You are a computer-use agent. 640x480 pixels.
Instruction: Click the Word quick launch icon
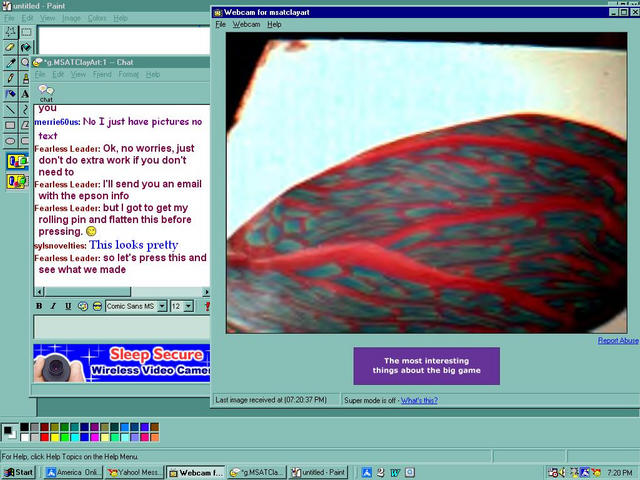tap(395, 473)
